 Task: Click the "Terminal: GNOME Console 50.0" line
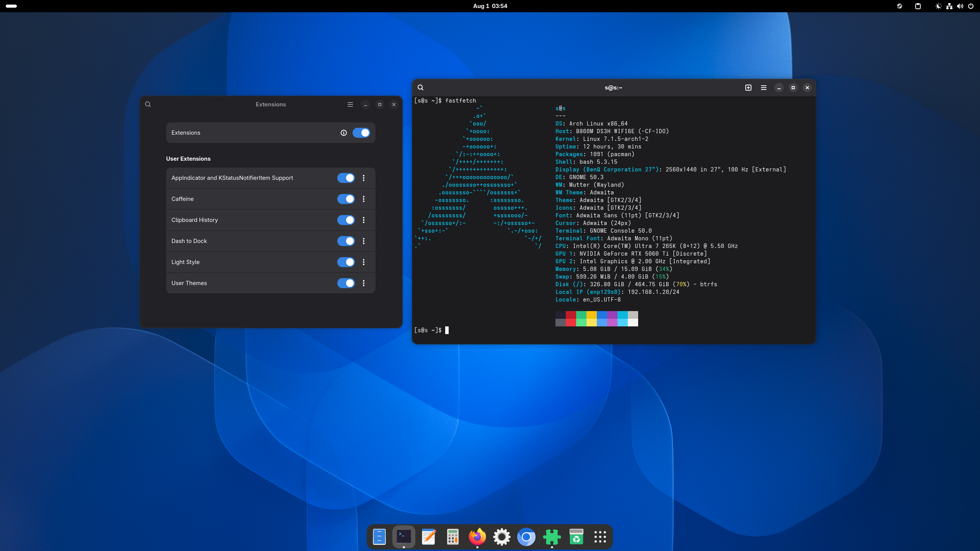pos(604,231)
